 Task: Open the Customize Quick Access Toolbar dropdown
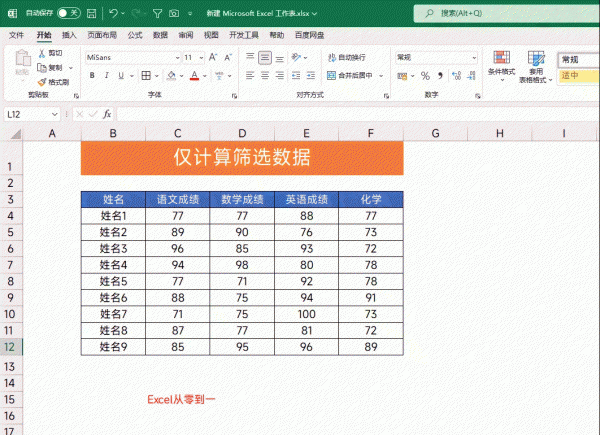click(190, 14)
